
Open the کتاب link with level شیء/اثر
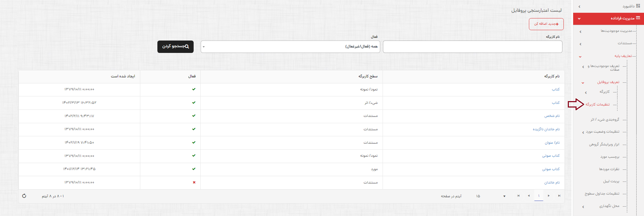point(556,103)
